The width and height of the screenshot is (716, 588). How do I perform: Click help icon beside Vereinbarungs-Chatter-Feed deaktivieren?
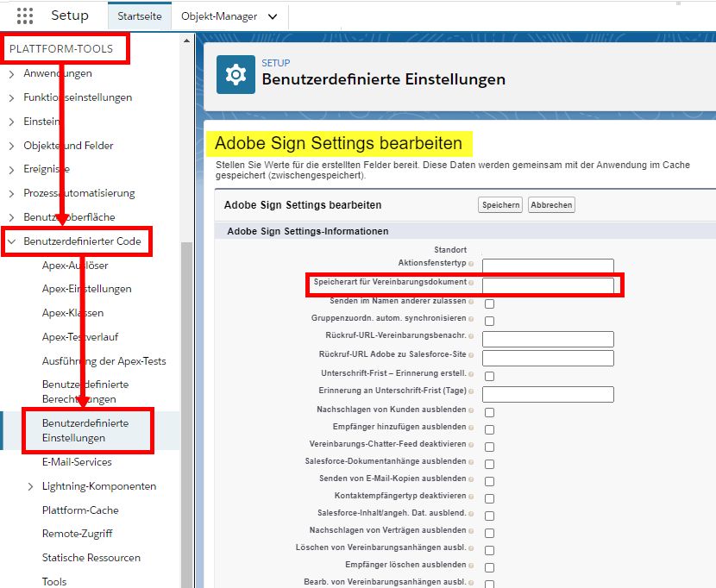pyautogui.click(x=471, y=445)
